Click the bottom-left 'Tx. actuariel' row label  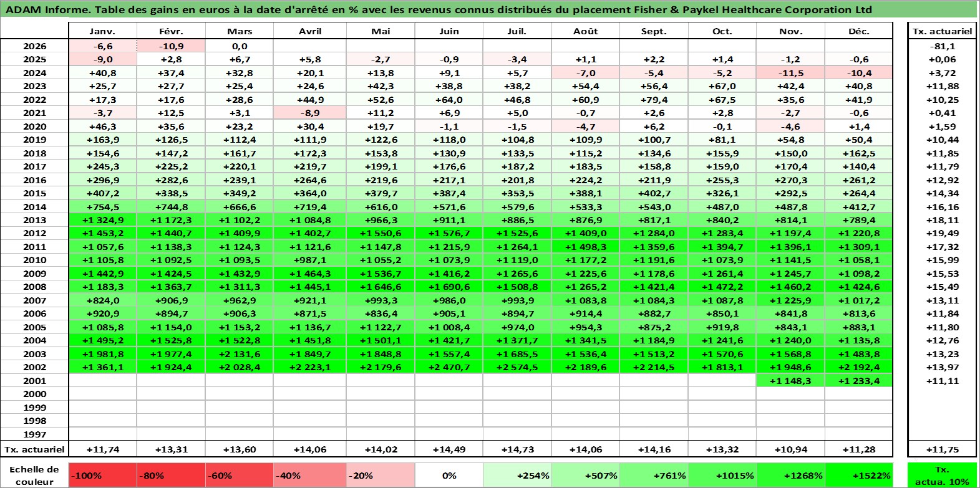(x=34, y=449)
